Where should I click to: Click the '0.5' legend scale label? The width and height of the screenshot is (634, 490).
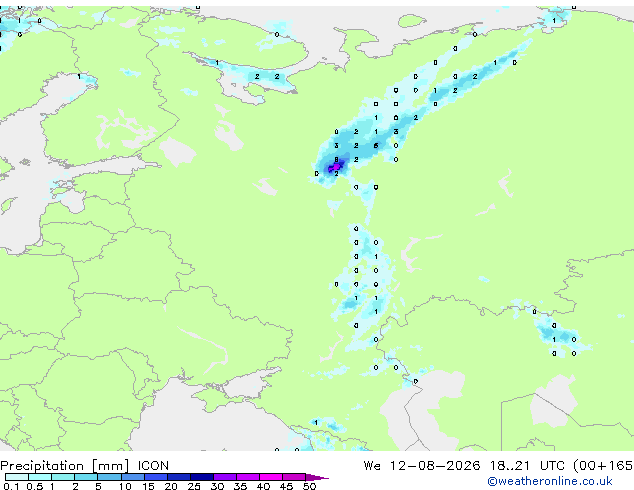[34, 486]
